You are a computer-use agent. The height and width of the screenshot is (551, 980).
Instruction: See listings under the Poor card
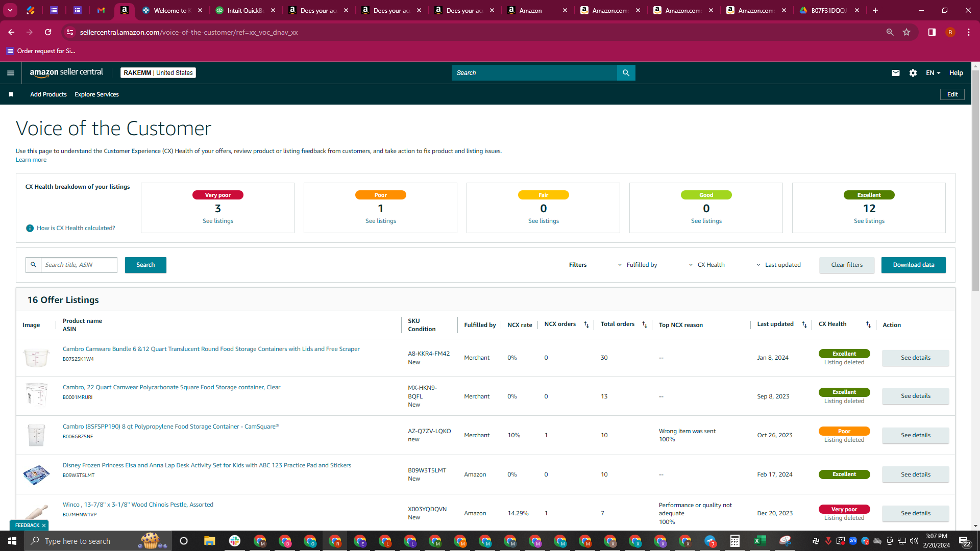click(381, 221)
